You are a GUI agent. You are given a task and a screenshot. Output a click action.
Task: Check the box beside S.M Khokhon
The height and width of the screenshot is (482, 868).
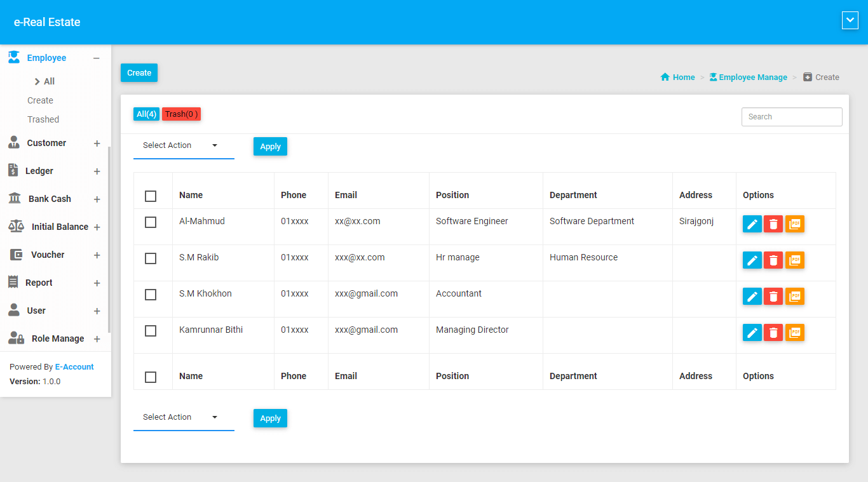(x=151, y=295)
